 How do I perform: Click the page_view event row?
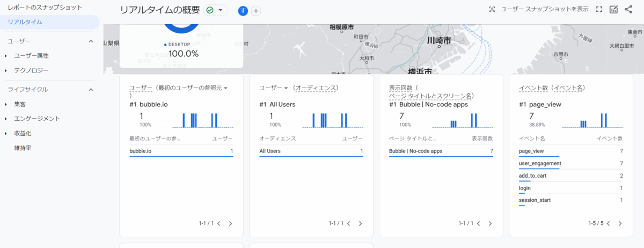point(571,151)
